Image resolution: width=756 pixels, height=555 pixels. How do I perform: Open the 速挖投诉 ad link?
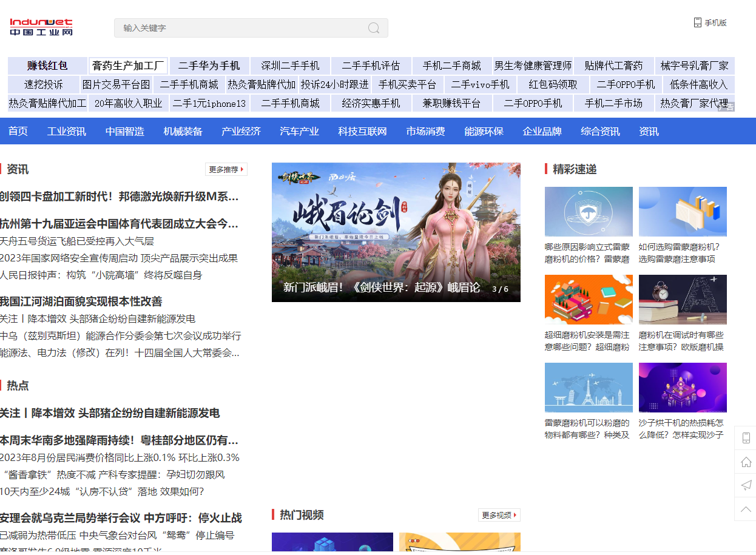click(x=44, y=85)
